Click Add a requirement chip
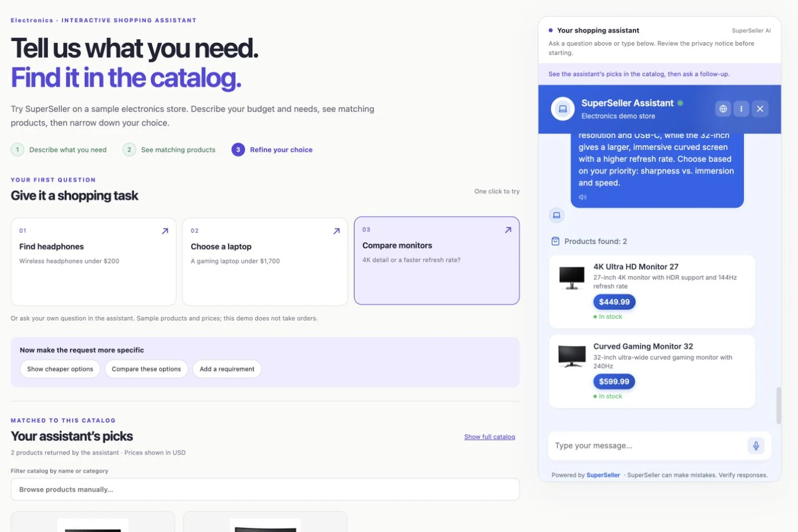 [227, 369]
